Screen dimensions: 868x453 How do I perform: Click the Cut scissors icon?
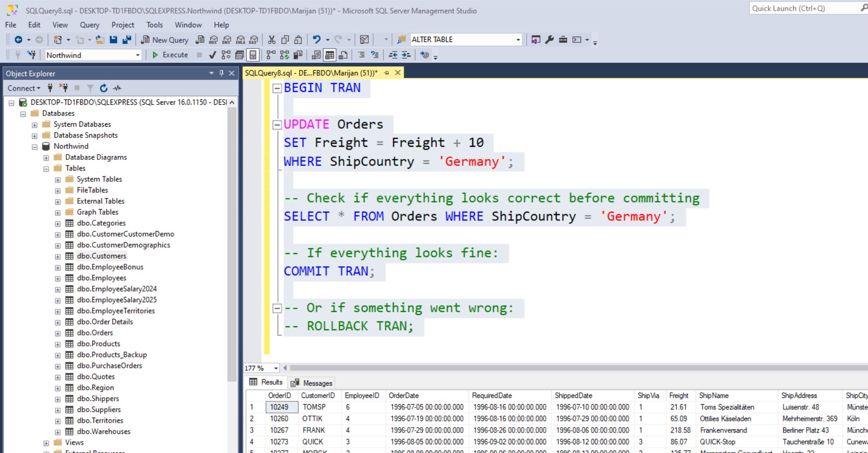(x=272, y=40)
